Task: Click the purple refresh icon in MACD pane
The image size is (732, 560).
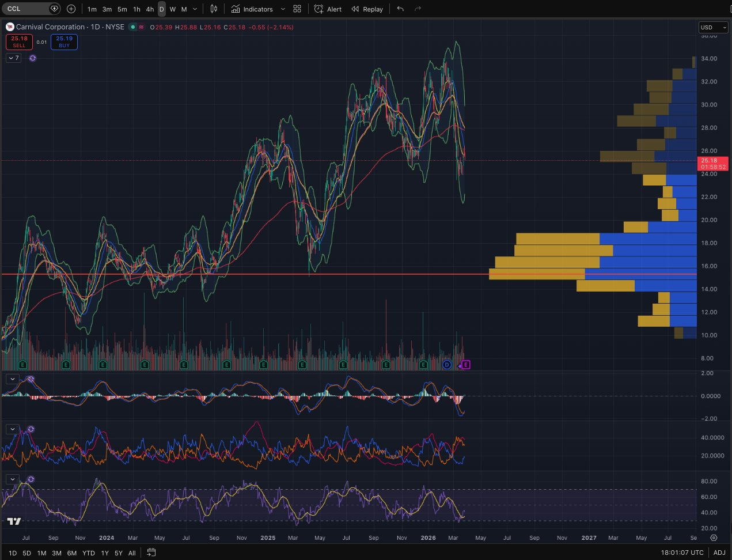Action: click(31, 379)
